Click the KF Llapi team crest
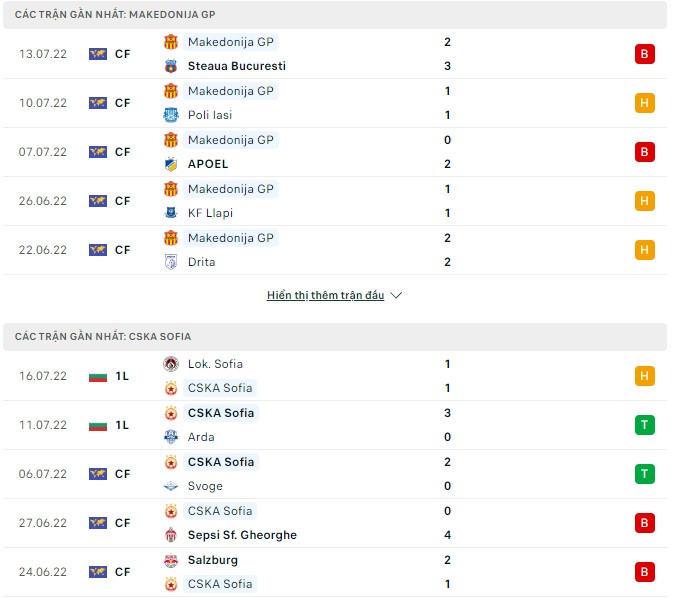This screenshot has width=678, height=598. click(x=171, y=213)
